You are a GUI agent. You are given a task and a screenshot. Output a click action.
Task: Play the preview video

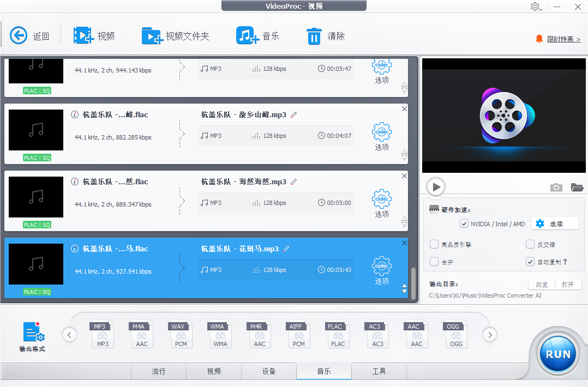pyautogui.click(x=435, y=187)
